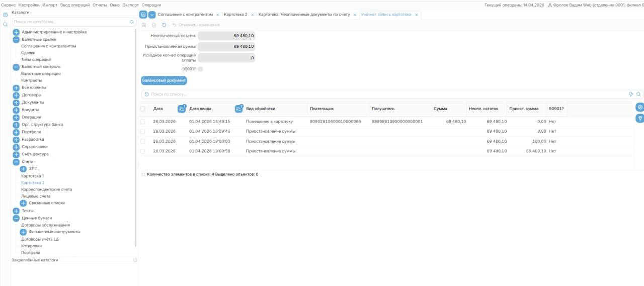Click the search icon in left sidebar
This screenshot has height=286, width=644.
[6, 24]
